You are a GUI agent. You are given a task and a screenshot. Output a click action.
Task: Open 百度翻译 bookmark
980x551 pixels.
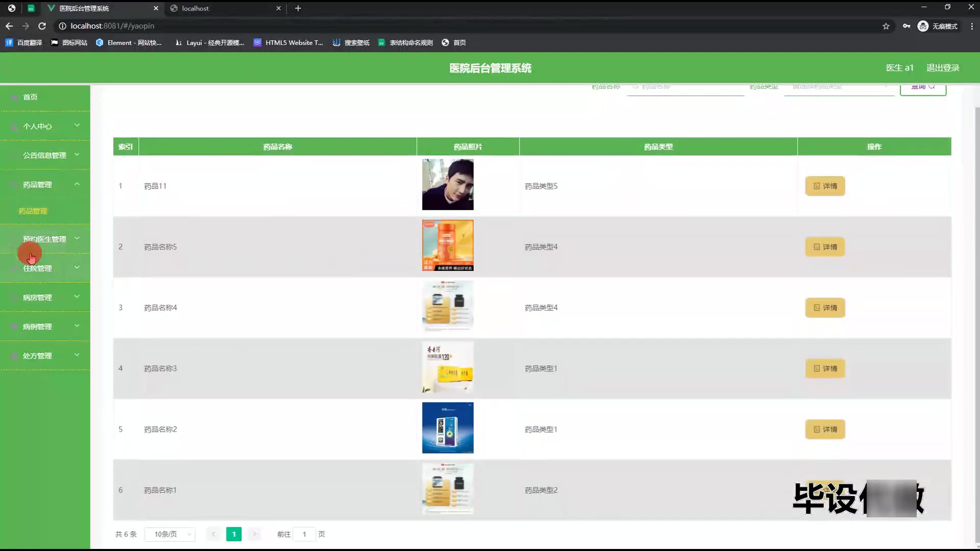(23, 43)
